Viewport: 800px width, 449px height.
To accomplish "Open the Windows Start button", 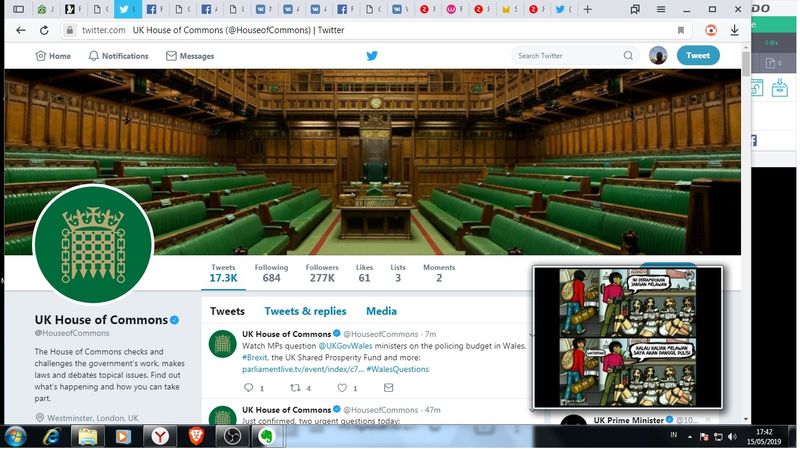I will (x=16, y=437).
